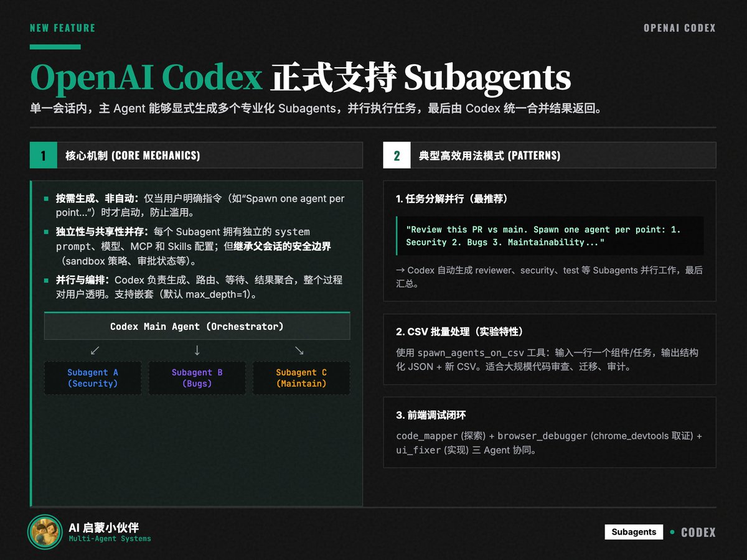Click the code_mapper text in pattern 3
This screenshot has width=747, height=560.
point(427,436)
